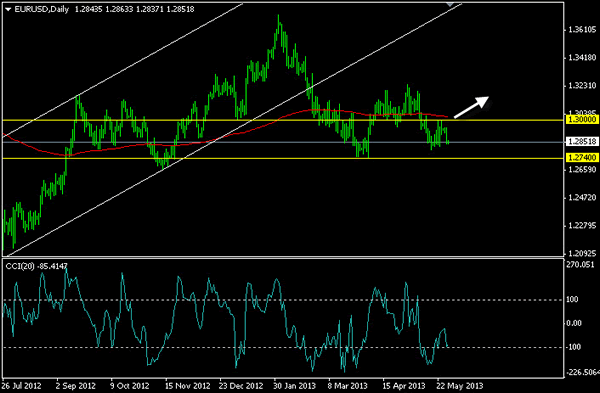Image resolution: width=600 pixels, height=393 pixels.
Task: Click the 1.20925 price scale value
Action: [x=582, y=253]
